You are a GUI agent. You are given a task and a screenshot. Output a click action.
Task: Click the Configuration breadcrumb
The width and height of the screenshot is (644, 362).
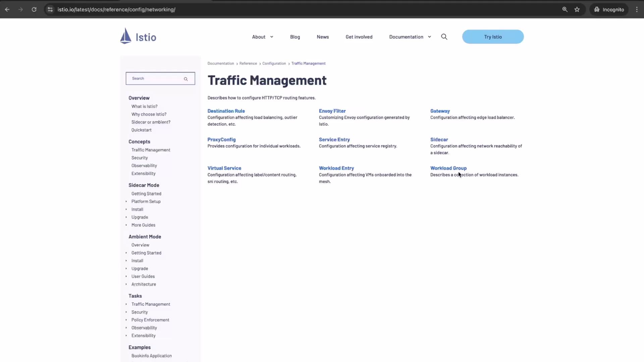(274, 63)
